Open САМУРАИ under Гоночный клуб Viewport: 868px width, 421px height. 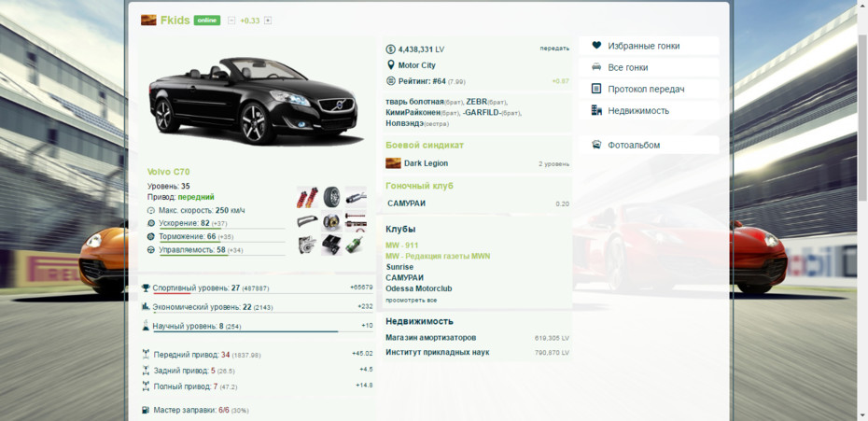pyautogui.click(x=407, y=203)
